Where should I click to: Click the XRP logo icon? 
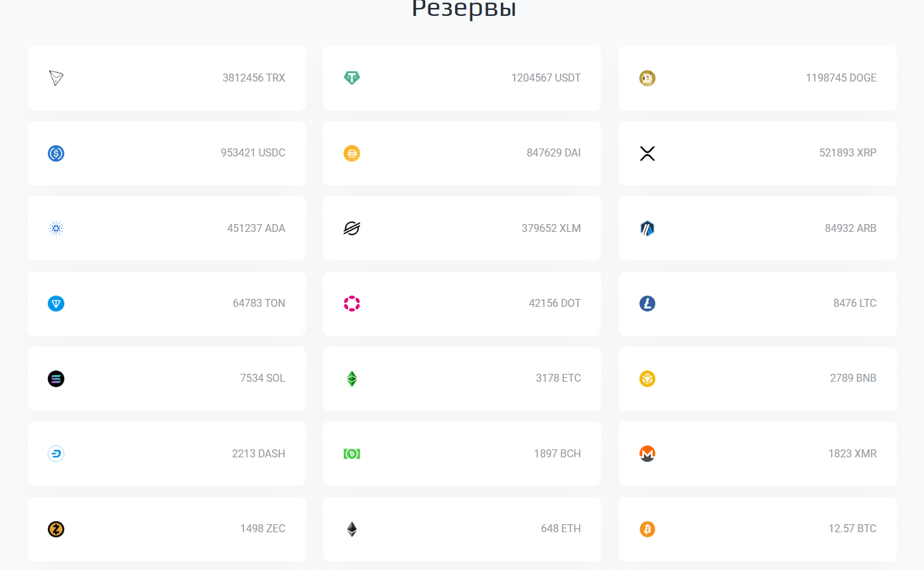point(647,153)
